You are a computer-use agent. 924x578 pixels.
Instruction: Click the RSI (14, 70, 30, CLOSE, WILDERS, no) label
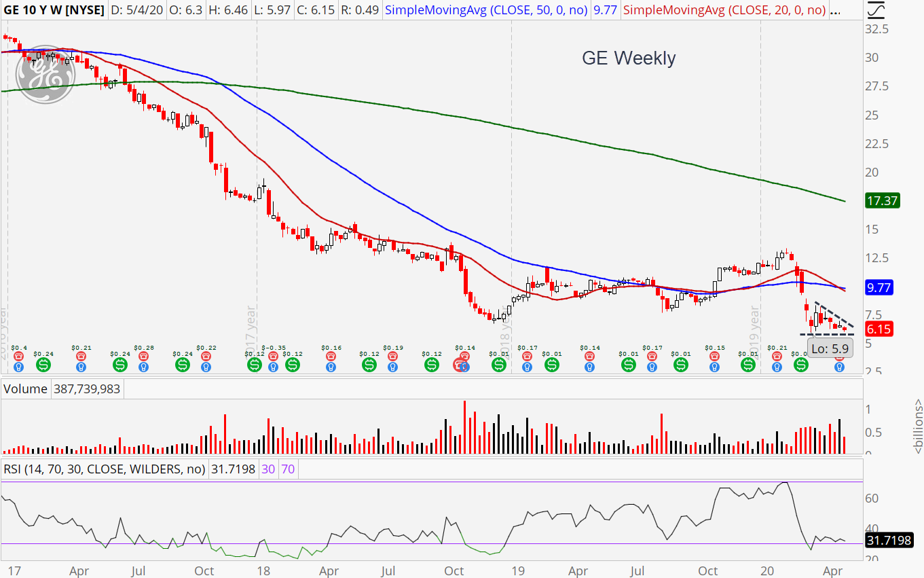[x=105, y=469]
